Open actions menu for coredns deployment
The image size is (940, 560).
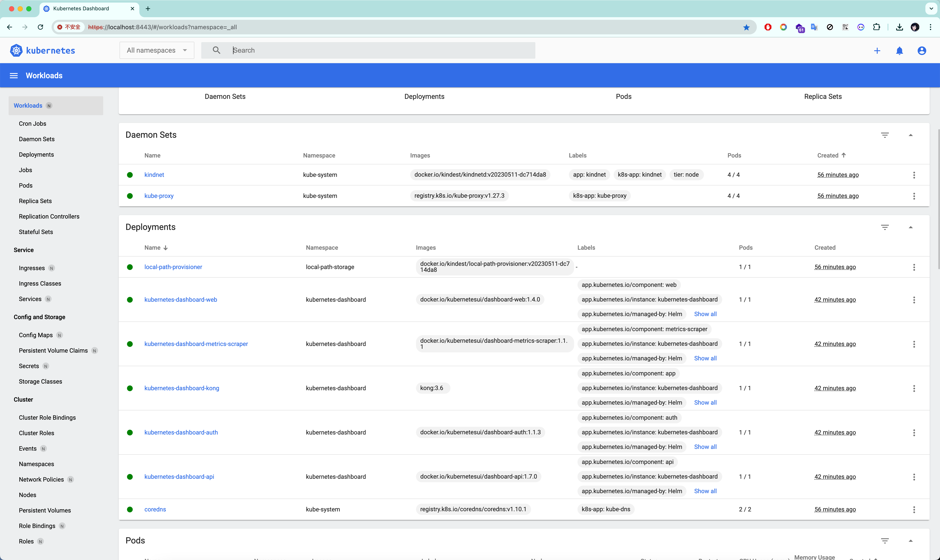pyautogui.click(x=914, y=510)
